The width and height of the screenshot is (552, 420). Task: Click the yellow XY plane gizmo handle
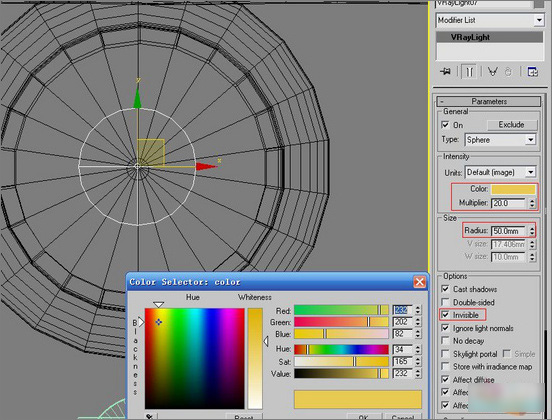coord(151,152)
